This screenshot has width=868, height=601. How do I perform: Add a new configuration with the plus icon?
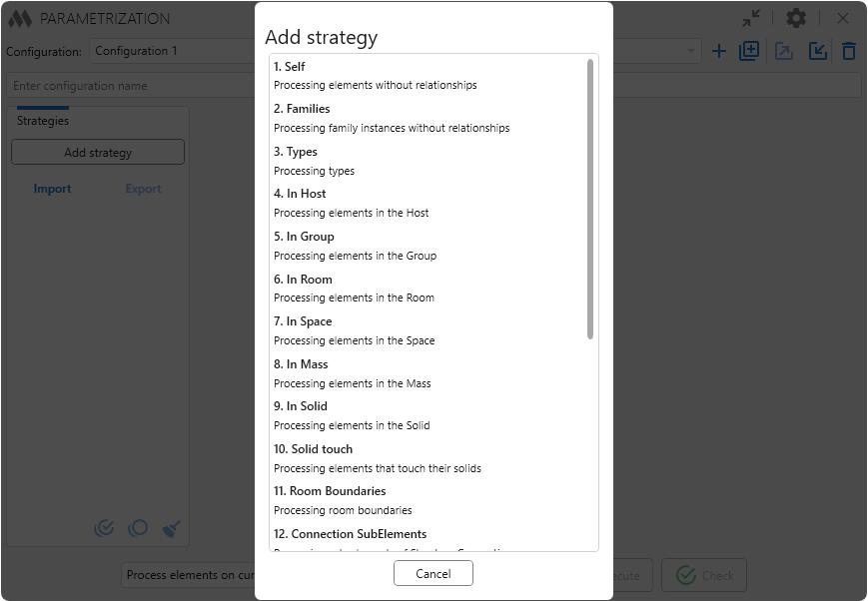click(719, 51)
